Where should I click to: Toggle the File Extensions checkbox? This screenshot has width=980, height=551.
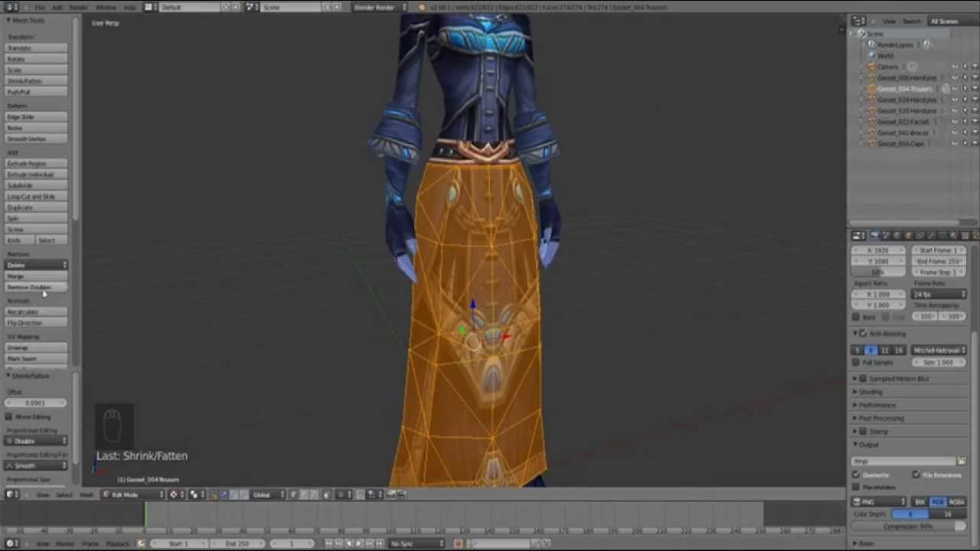[x=916, y=475]
